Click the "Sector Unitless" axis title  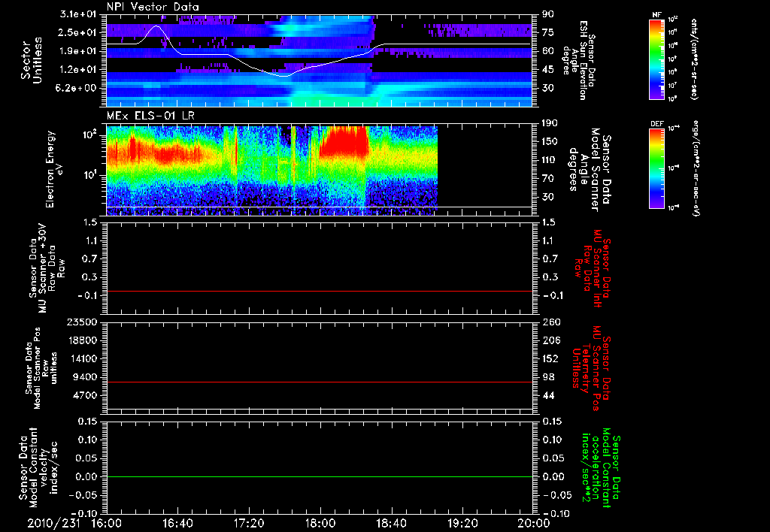coord(32,60)
